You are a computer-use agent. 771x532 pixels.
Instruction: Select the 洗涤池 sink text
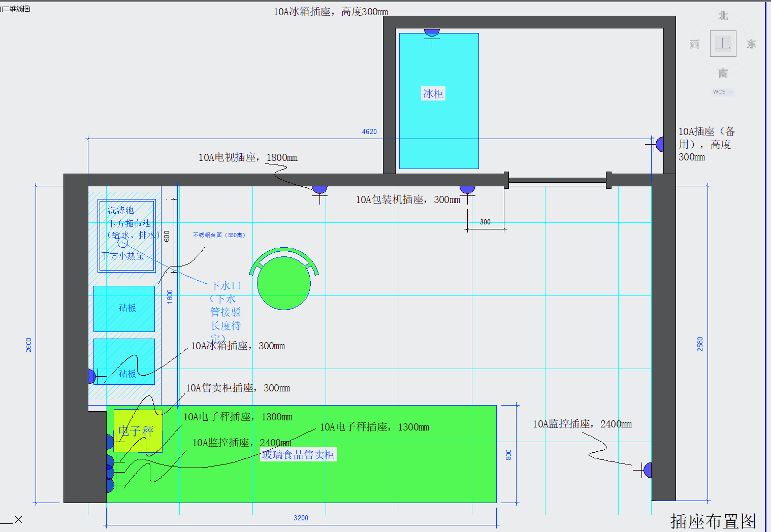[120, 210]
